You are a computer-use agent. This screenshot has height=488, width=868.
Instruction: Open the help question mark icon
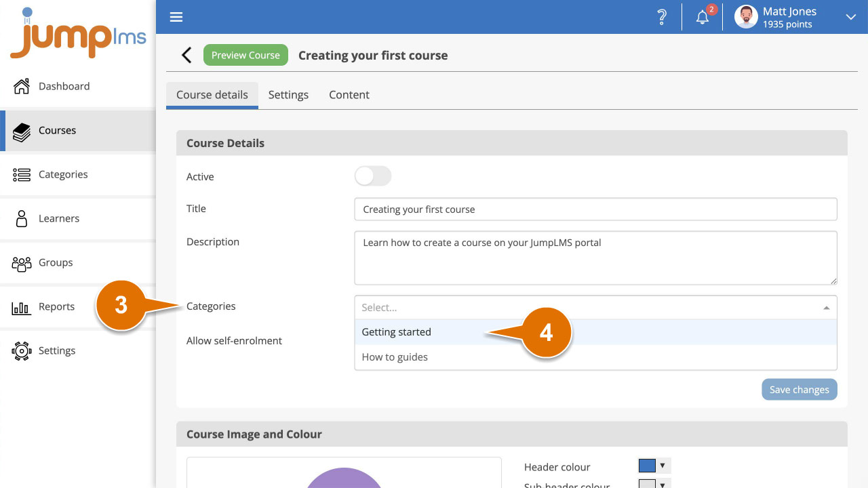[x=662, y=18]
